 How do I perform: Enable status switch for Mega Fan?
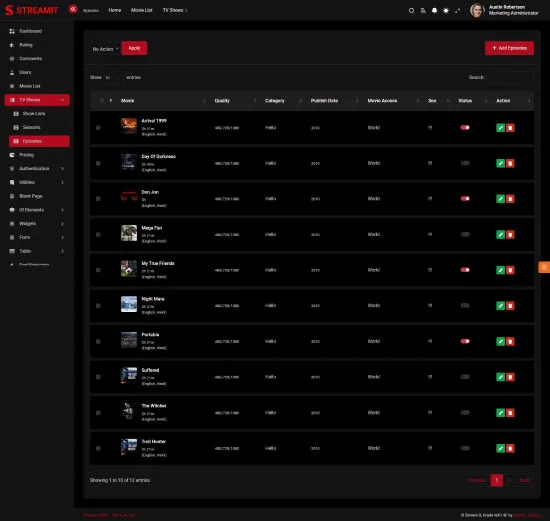[465, 234]
